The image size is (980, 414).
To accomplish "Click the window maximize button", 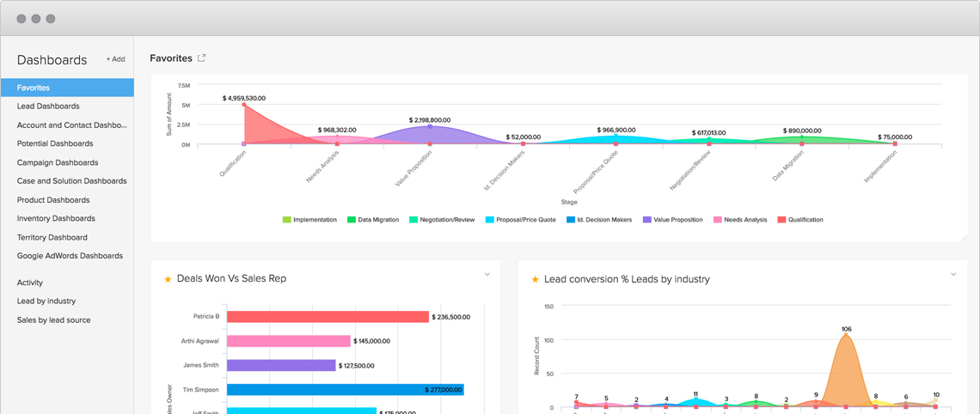I will (51, 19).
